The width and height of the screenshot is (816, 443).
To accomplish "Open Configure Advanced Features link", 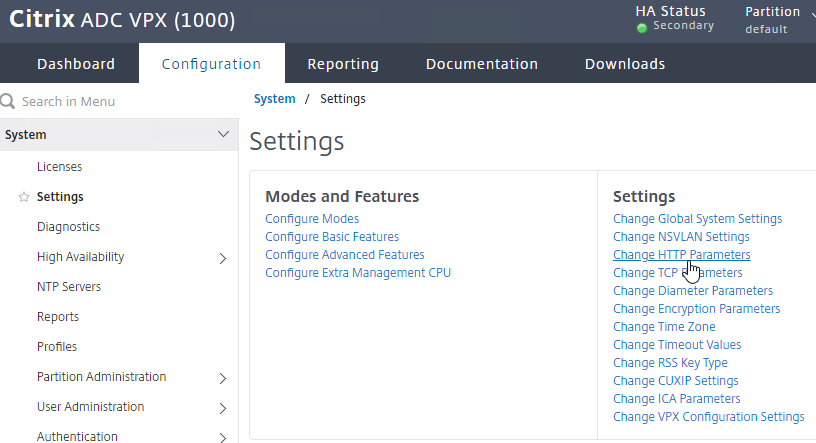I will click(x=345, y=255).
